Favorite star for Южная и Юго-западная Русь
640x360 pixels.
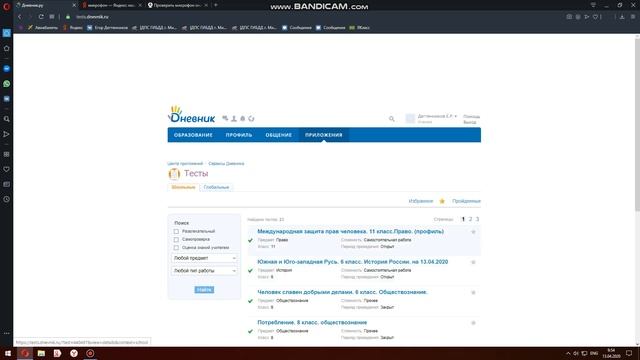pyautogui.click(x=473, y=262)
